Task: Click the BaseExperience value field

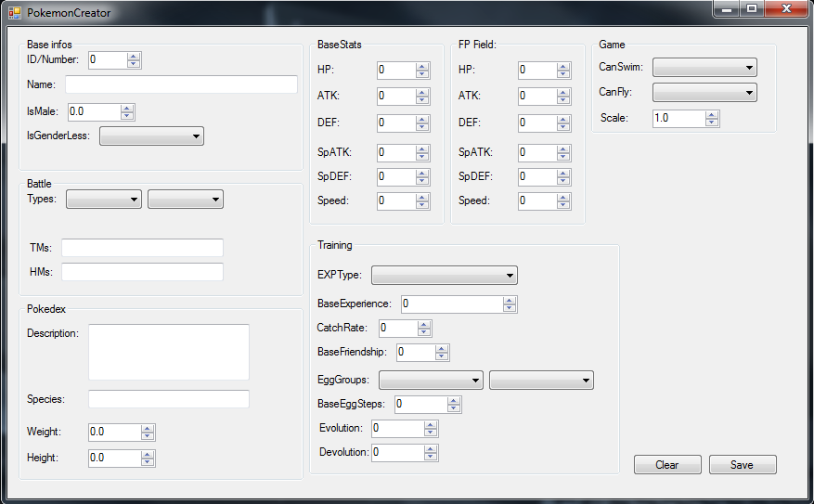Action: [x=452, y=304]
